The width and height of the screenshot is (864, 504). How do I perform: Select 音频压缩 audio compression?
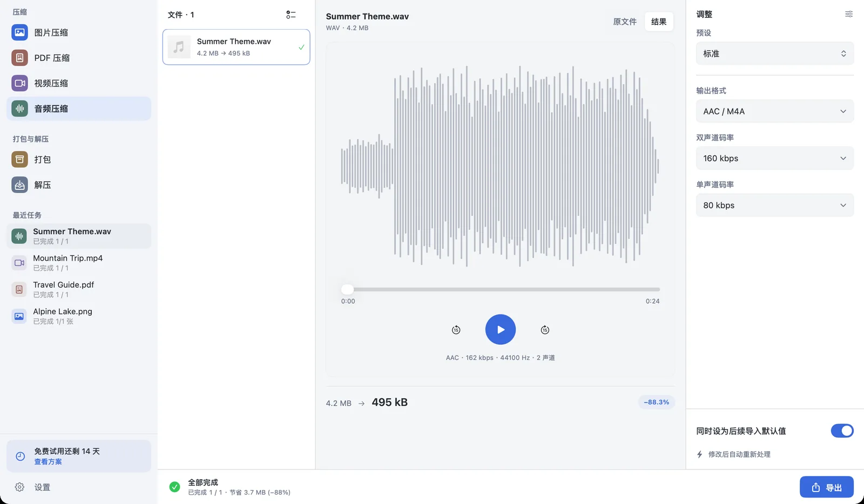(x=79, y=108)
